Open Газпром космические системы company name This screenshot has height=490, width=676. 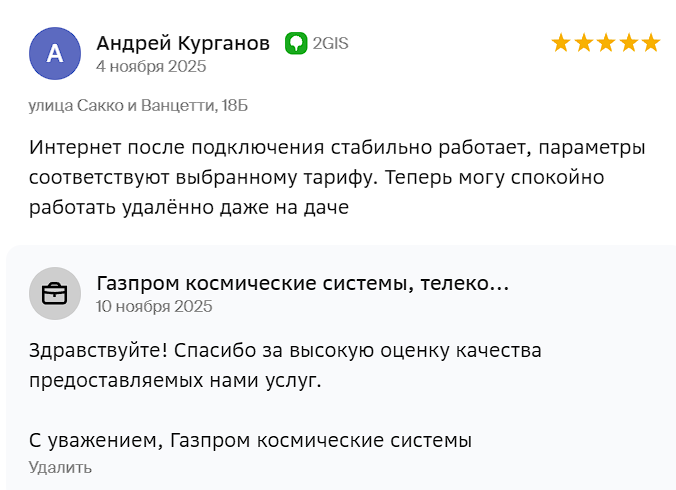pos(250,284)
